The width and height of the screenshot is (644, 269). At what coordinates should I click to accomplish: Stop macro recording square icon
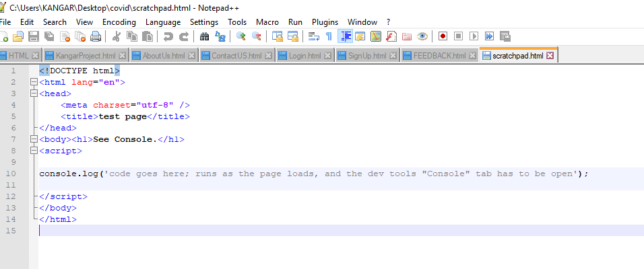point(458,36)
